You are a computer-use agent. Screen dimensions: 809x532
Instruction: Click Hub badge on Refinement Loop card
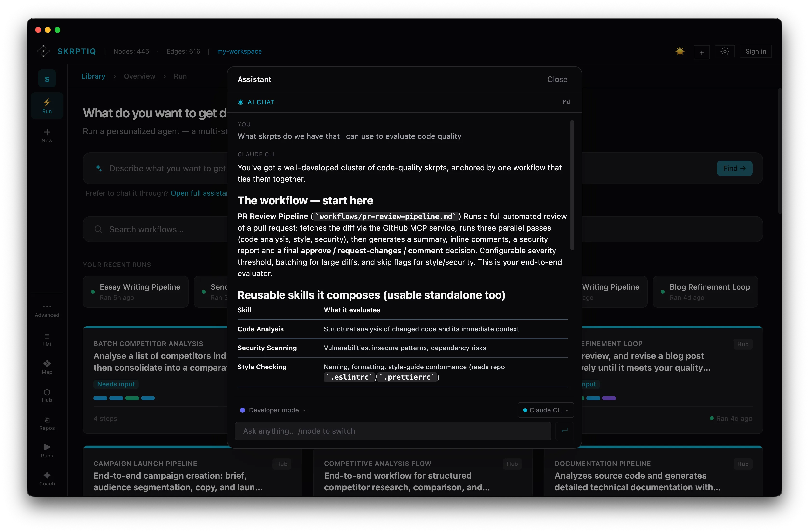(x=742, y=344)
